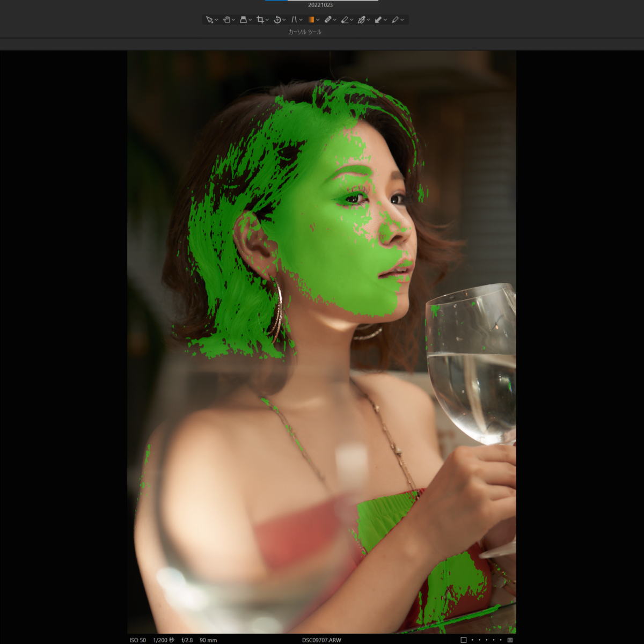Select the Pan hand tool

[x=226, y=20]
